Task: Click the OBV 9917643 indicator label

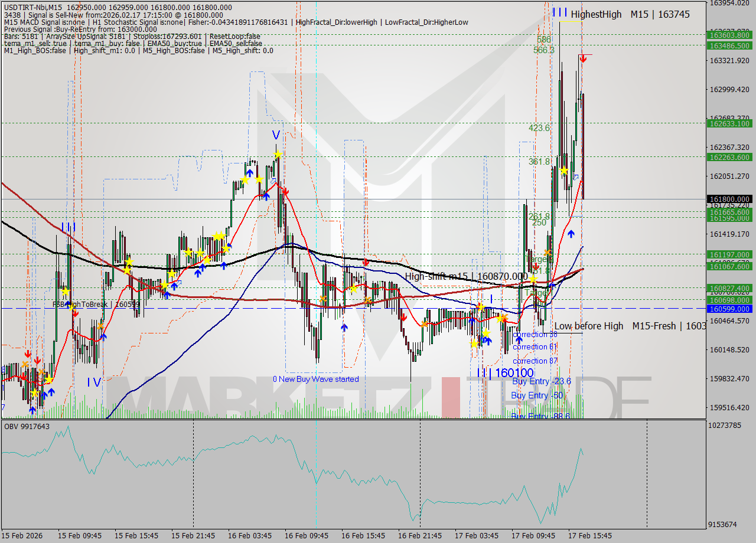Action: (x=25, y=426)
